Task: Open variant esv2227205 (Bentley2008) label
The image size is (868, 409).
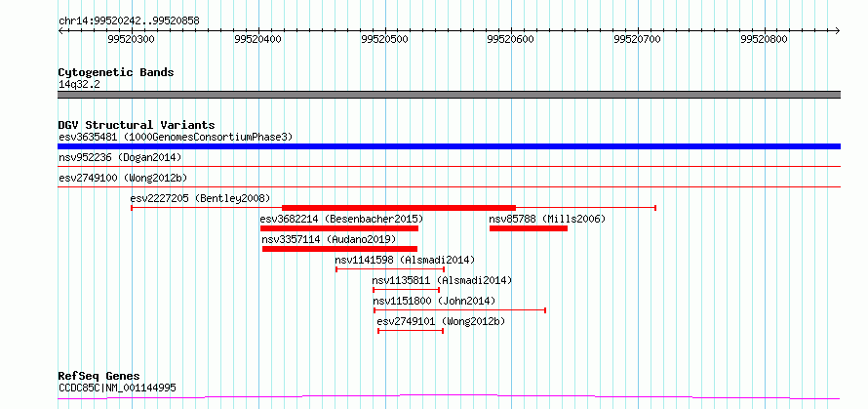Action: (200, 198)
